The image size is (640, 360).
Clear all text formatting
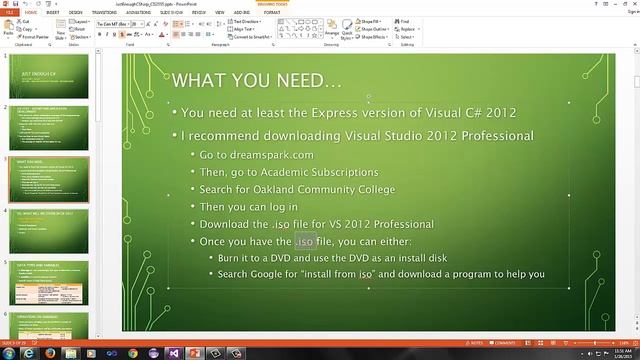point(165,24)
